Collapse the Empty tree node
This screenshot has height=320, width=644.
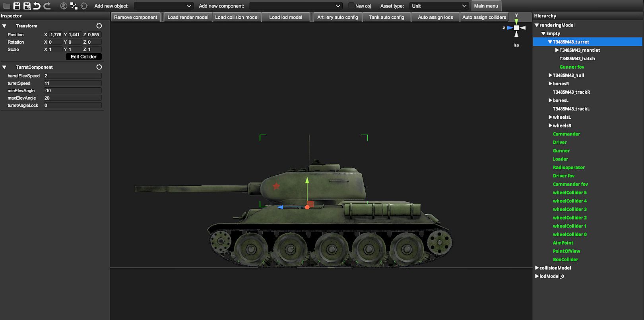pyautogui.click(x=543, y=33)
